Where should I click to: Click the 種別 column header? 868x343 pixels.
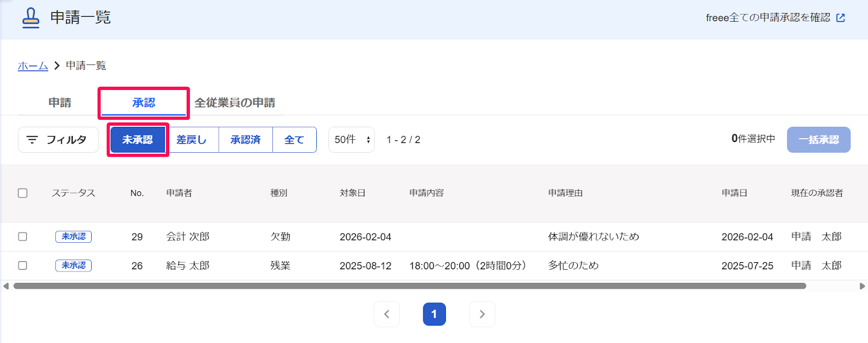pos(279,193)
